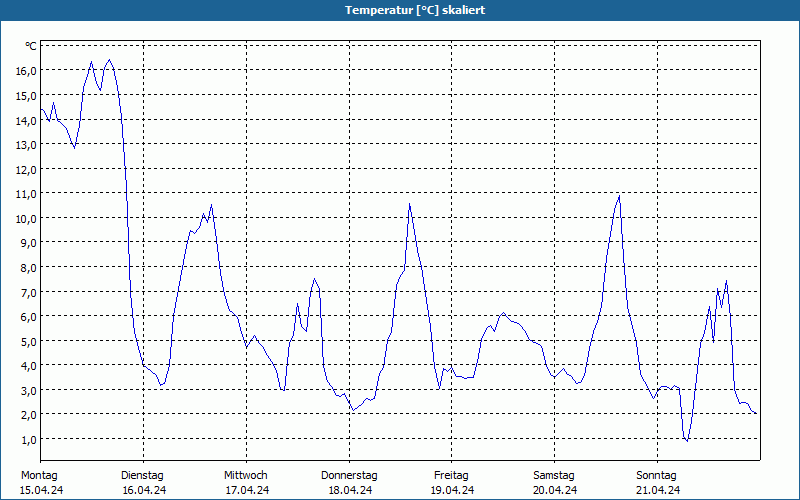Image resolution: width=800 pixels, height=500 pixels.
Task: Click the °C unit label
Action: [31, 46]
